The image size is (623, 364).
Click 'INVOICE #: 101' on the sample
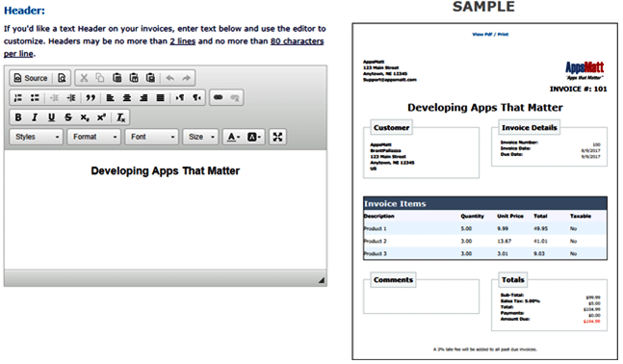578,89
